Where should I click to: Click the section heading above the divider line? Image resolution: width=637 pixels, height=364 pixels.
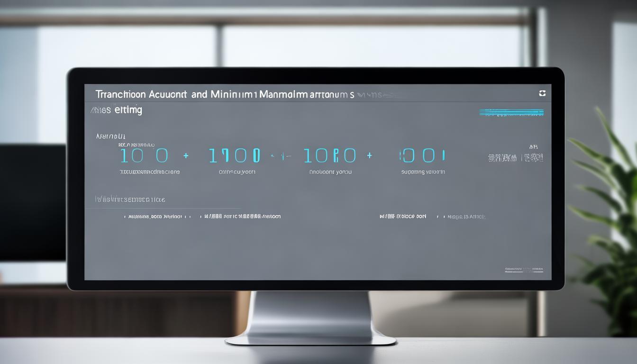(130, 200)
